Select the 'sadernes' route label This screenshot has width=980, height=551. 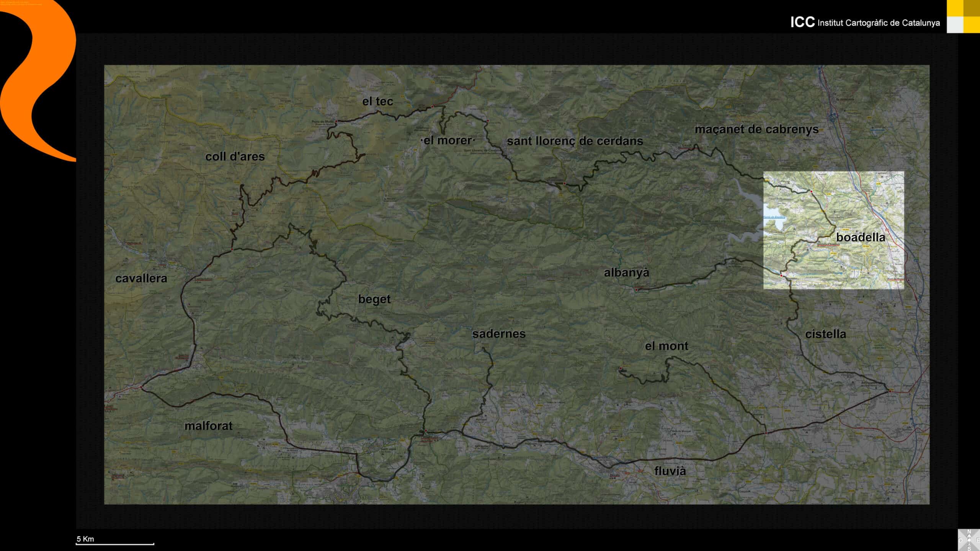click(x=498, y=334)
